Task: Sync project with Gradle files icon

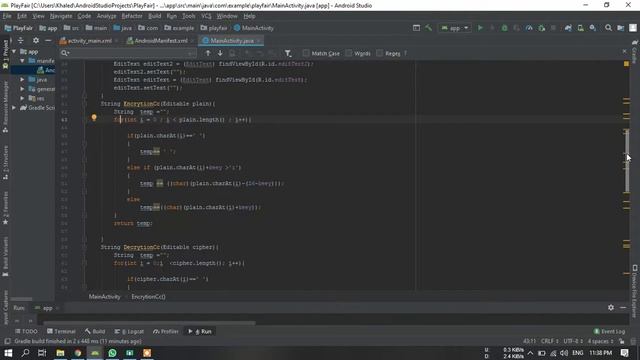Action: point(568,28)
